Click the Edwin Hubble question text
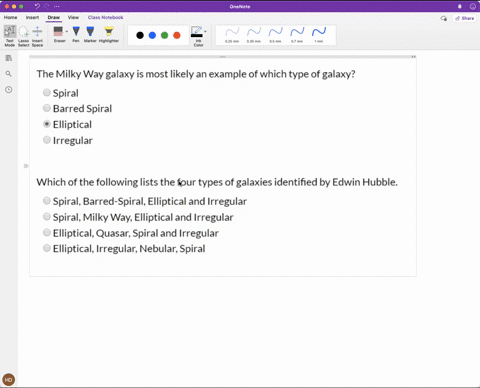 (x=217, y=182)
